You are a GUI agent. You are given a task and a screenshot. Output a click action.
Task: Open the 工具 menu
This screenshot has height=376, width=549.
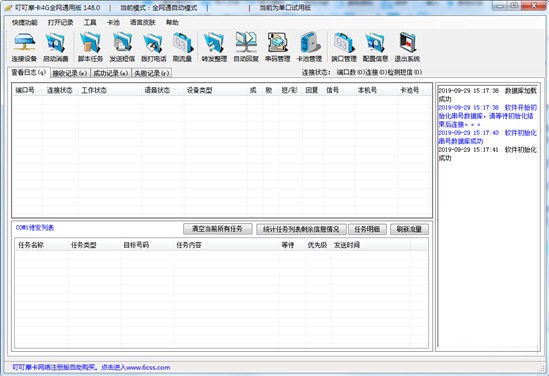click(90, 22)
